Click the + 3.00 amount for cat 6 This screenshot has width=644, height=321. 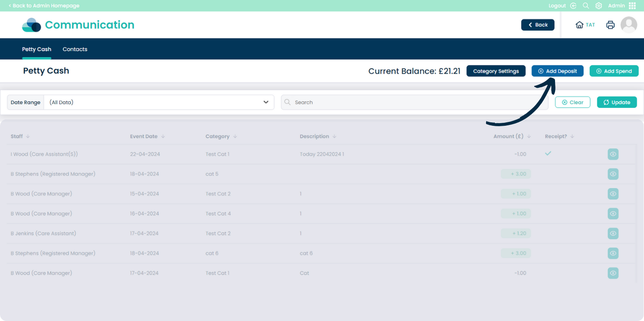(x=516, y=253)
